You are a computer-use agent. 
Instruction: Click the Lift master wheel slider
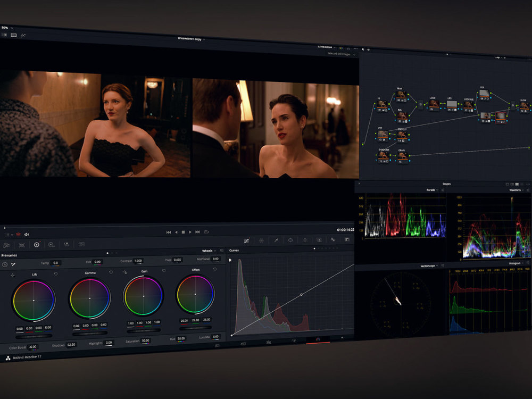pos(34,336)
